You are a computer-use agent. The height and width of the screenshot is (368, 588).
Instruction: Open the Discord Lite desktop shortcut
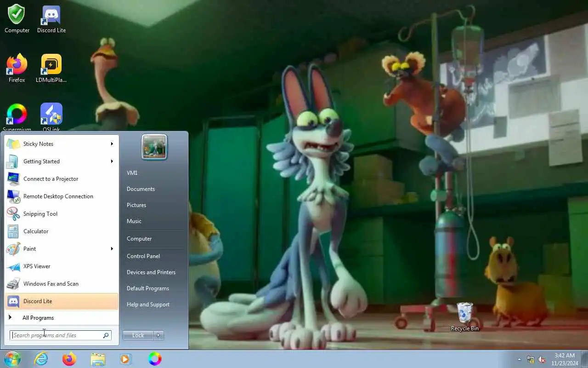tap(51, 19)
